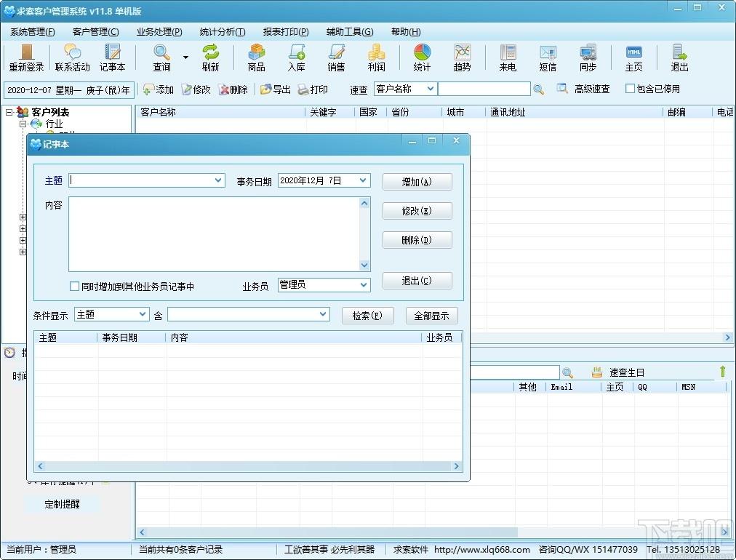736x560 pixels.
Task: Open the 销售 sales icon
Action: coord(336,57)
